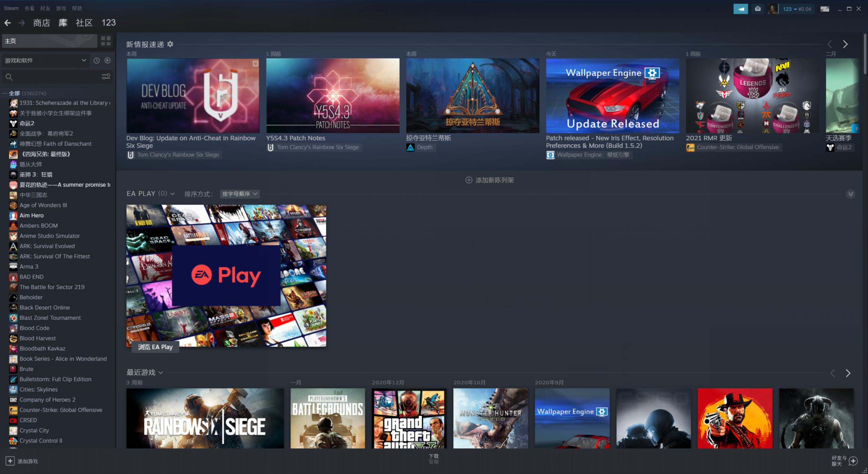Image resolution: width=868 pixels, height=474 pixels.
Task: Select Aim Hero in the game list
Action: [32, 216]
